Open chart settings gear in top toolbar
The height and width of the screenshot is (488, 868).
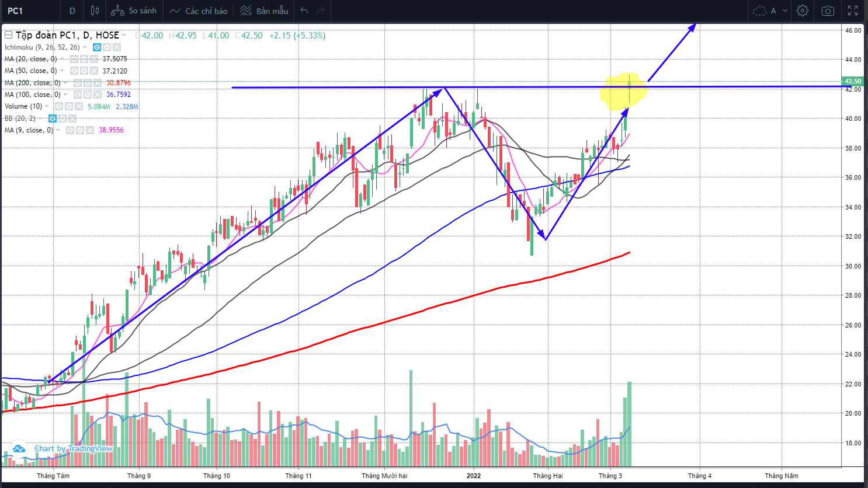pyautogui.click(x=803, y=11)
